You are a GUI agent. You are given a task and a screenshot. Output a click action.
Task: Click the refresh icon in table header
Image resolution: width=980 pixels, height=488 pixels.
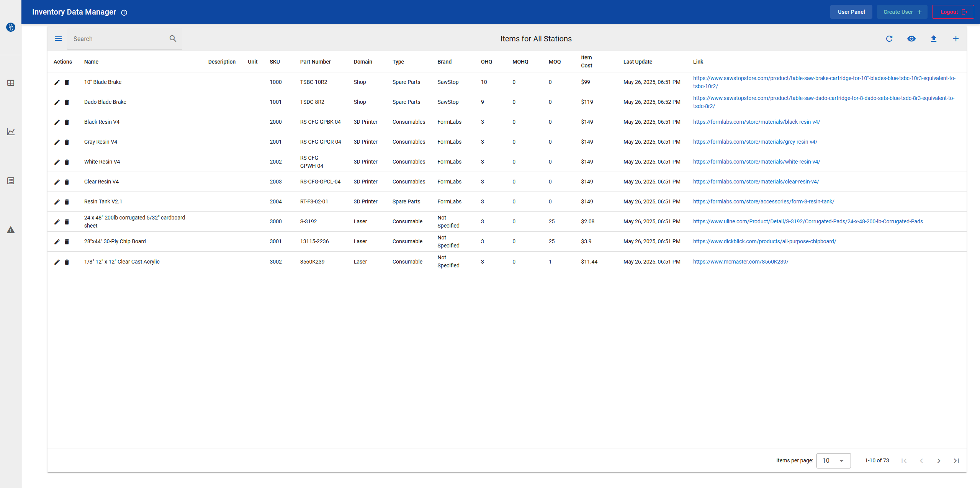889,39
